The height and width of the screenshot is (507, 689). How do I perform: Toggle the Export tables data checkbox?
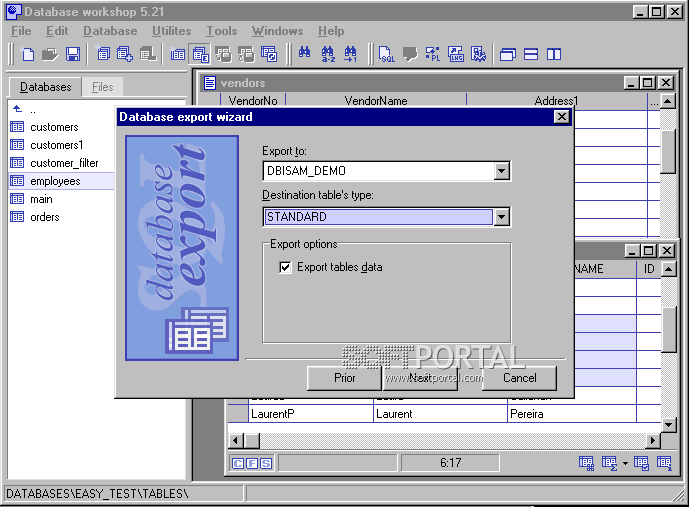click(285, 267)
